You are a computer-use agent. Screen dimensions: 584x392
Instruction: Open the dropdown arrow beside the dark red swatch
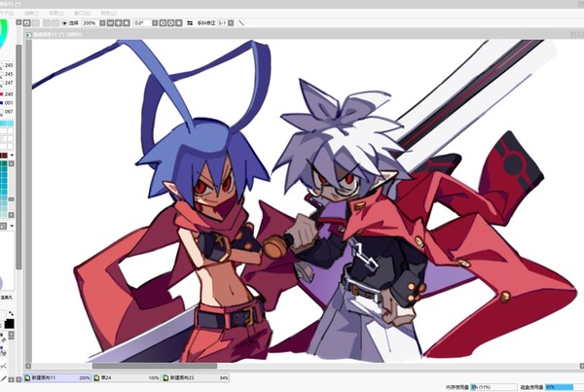12,156
